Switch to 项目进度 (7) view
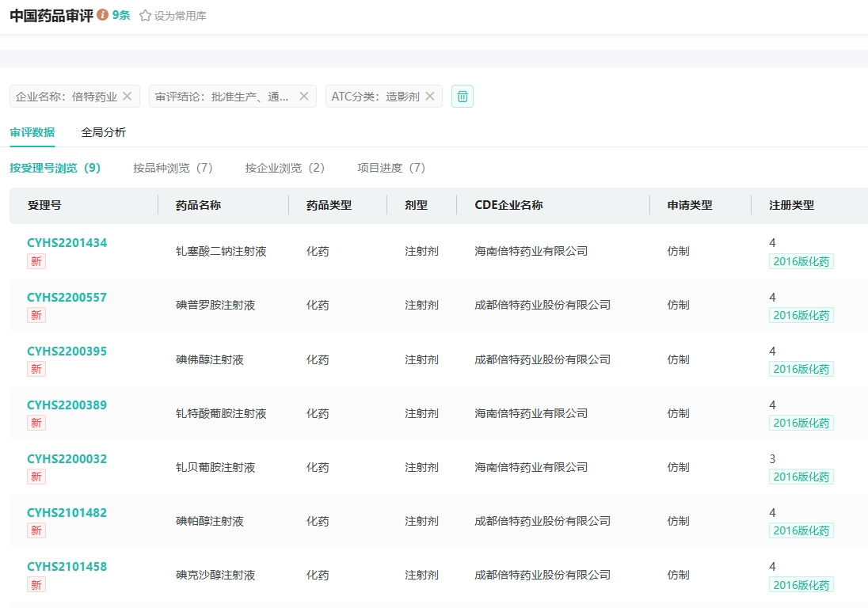This screenshot has height=608, width=868. coord(390,168)
